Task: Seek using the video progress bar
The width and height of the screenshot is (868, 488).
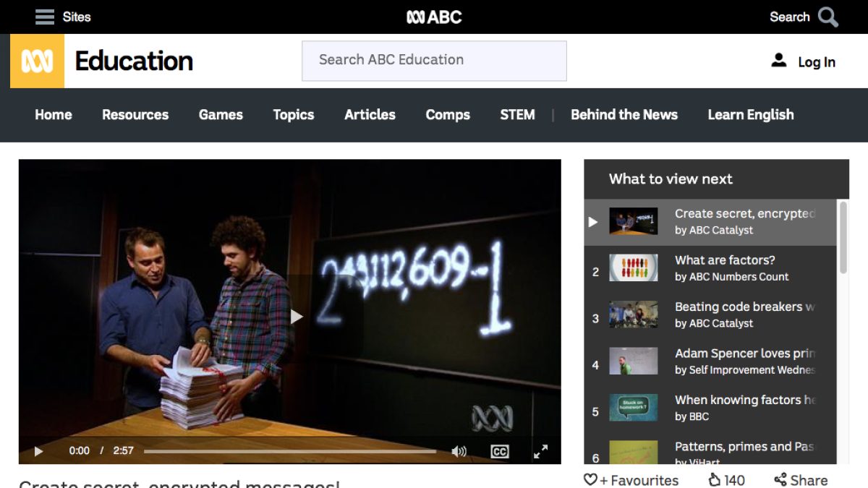Action: pyautogui.click(x=289, y=450)
